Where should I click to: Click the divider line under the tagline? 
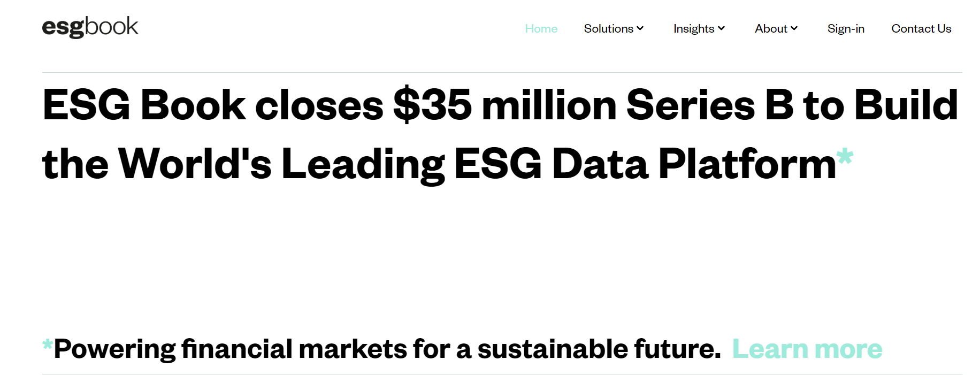(502, 373)
